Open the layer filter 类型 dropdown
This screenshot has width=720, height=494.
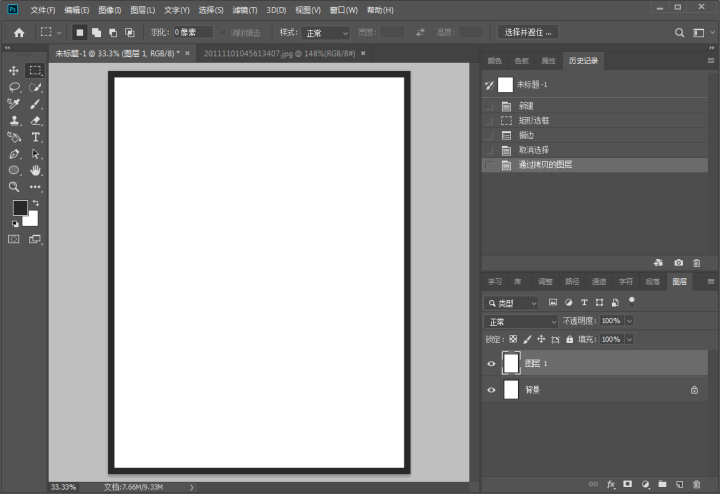[x=511, y=303]
